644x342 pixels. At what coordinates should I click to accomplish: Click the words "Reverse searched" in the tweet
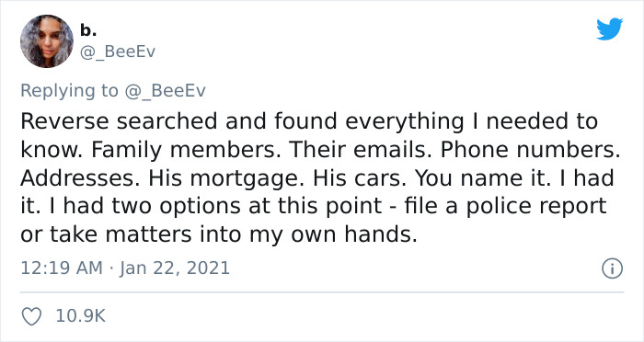coord(119,121)
